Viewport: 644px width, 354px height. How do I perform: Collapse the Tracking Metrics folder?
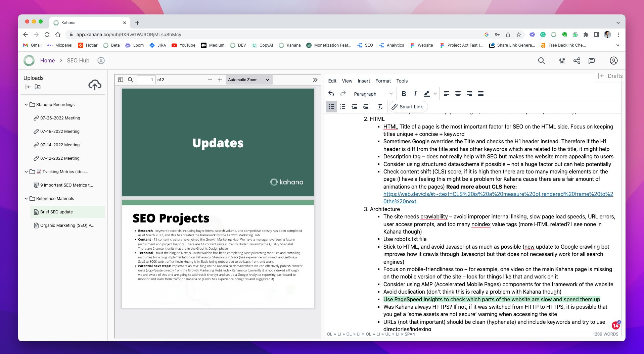point(26,172)
